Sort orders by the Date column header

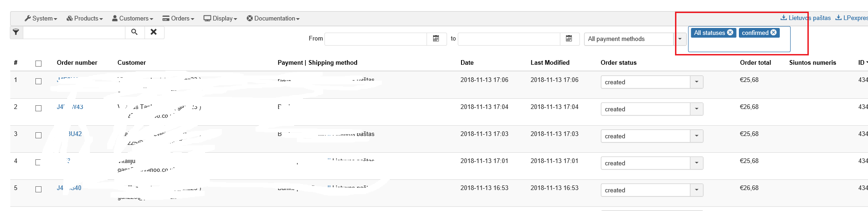(467, 63)
